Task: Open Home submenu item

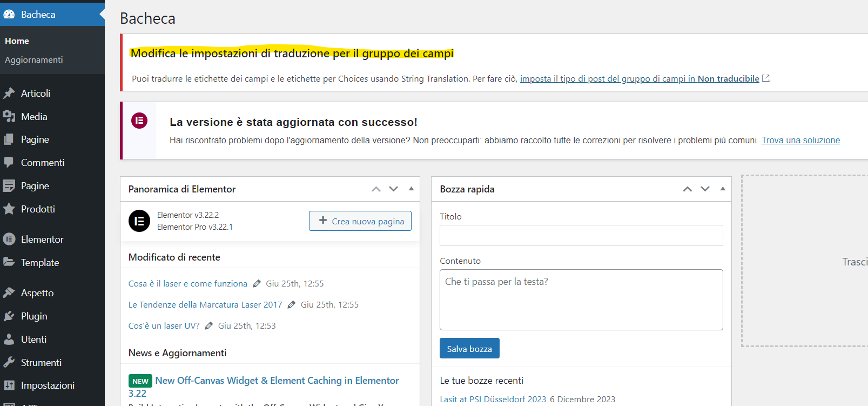Action: (x=17, y=41)
